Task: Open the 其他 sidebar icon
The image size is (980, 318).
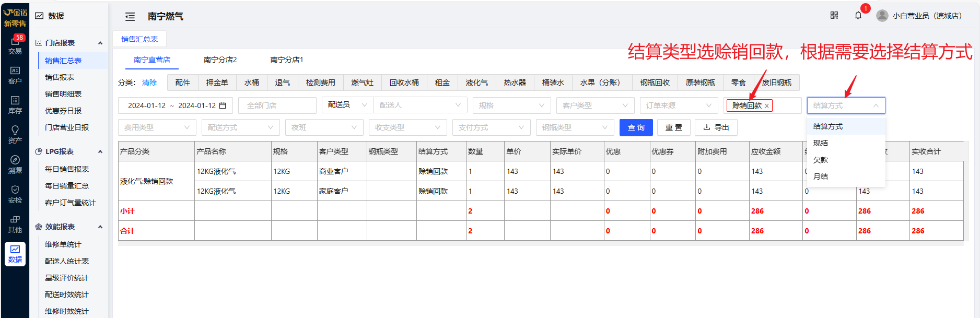Action: point(15,224)
